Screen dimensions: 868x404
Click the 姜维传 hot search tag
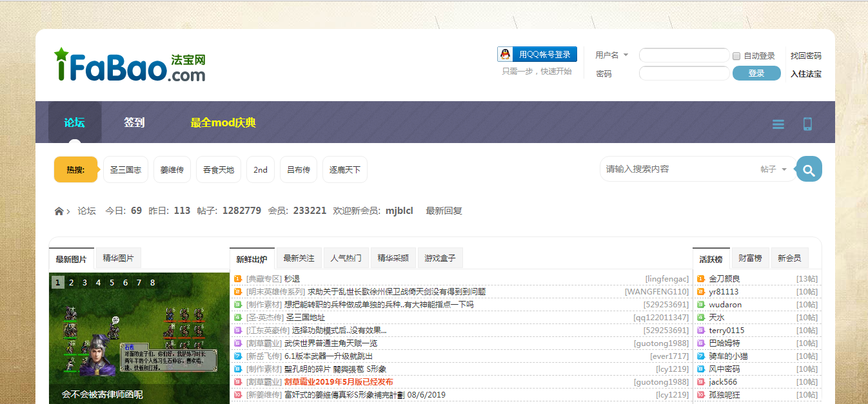(172, 169)
